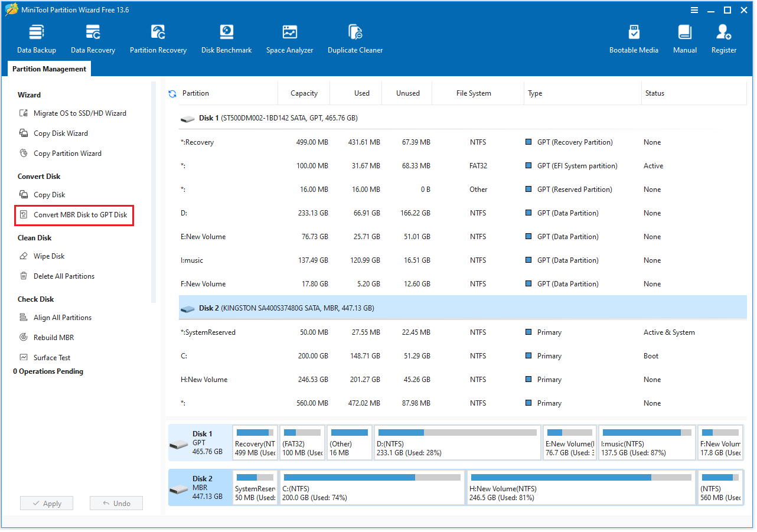Click the FAT32 file system cell
Viewport: 757px width, 532px height.
pyautogui.click(x=478, y=166)
